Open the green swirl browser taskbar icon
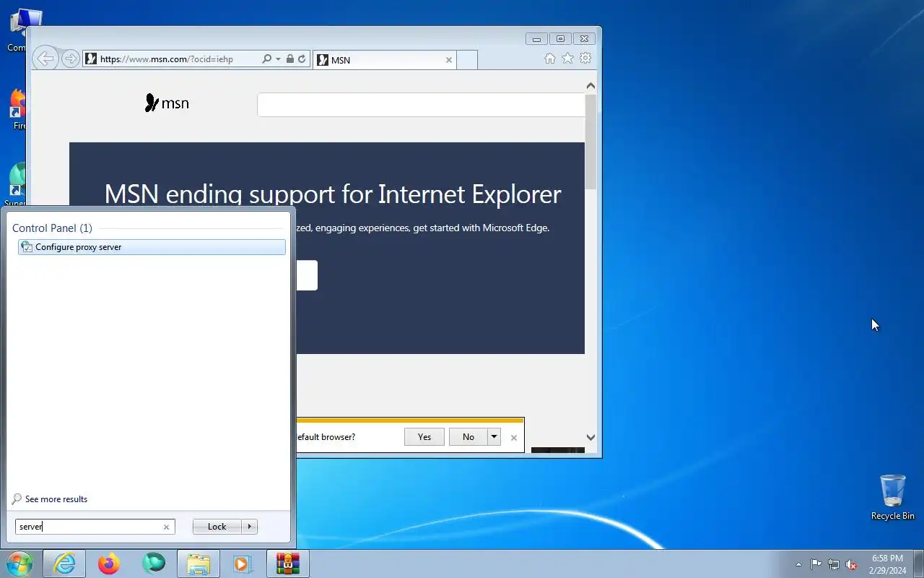The width and height of the screenshot is (924, 578). tap(154, 564)
